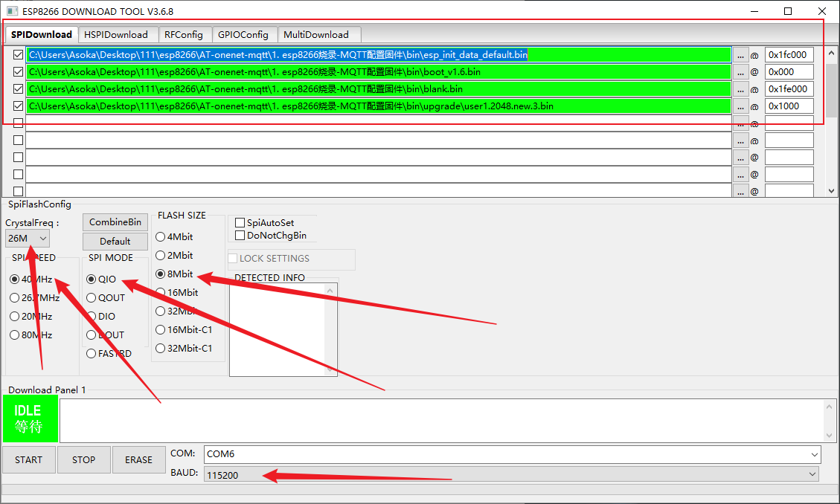Choose QOUT SPI mode
The height and width of the screenshot is (504, 840).
[106, 298]
